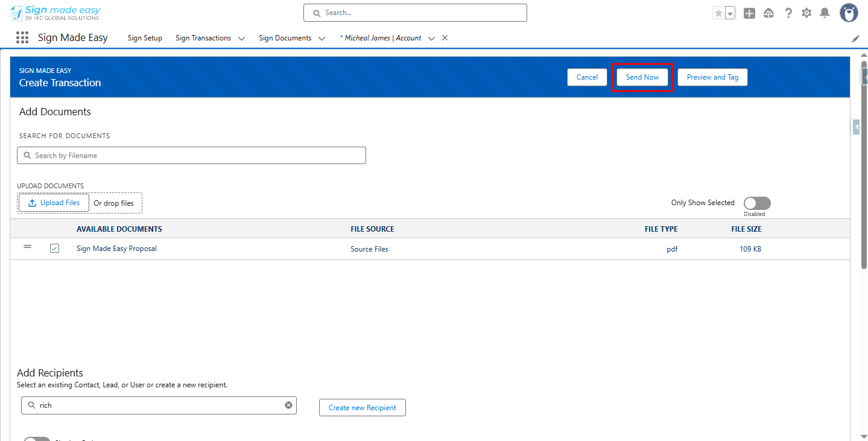
Task: Open the Help question mark menu
Action: [788, 13]
